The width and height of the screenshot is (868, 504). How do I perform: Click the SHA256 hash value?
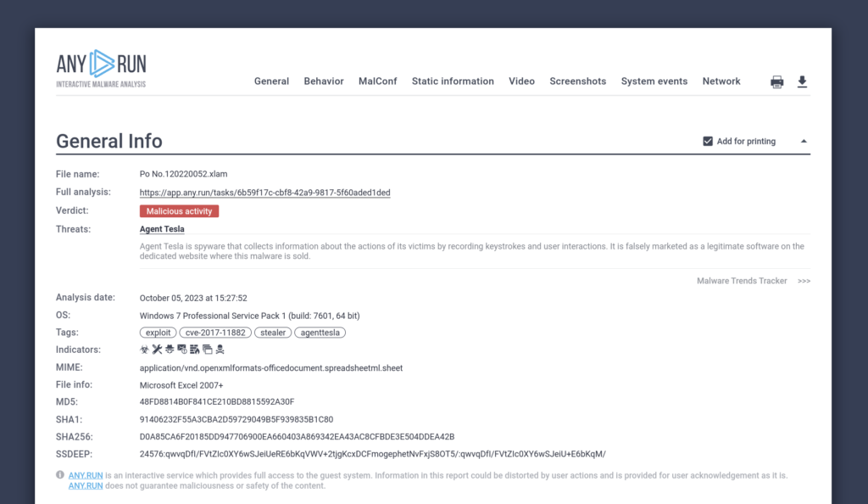(x=297, y=437)
